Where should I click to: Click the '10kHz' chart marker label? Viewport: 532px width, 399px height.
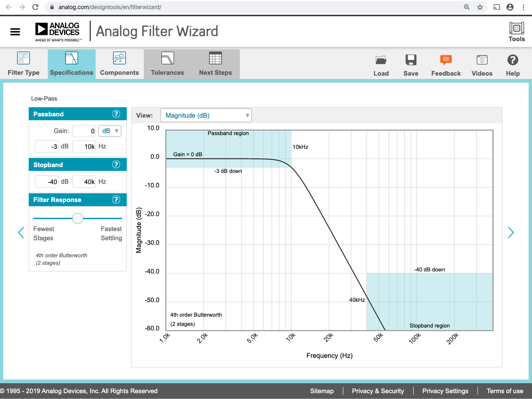300,147
